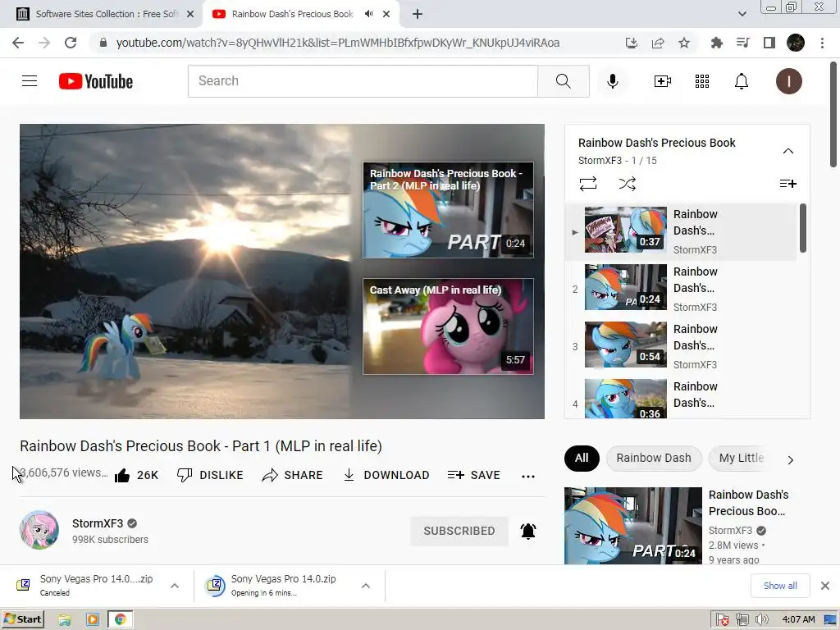
Task: Open the Chrome extensions puzzle icon
Action: pos(716,43)
